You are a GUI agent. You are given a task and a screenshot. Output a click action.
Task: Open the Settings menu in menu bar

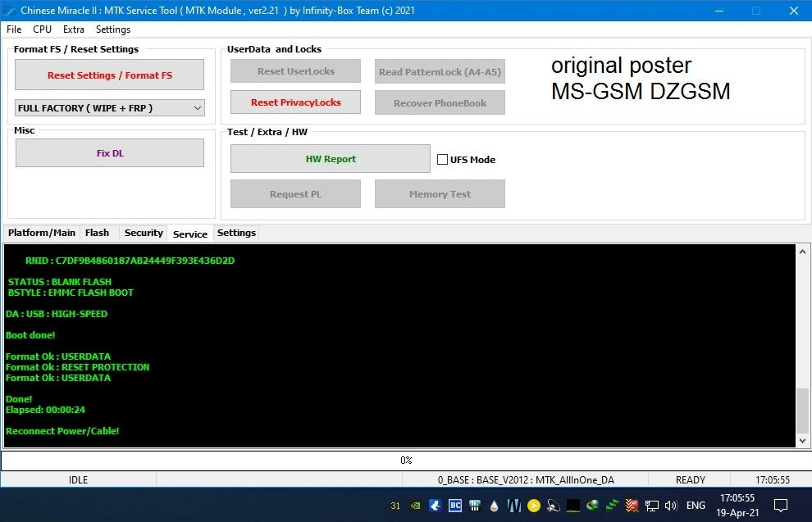pos(113,30)
